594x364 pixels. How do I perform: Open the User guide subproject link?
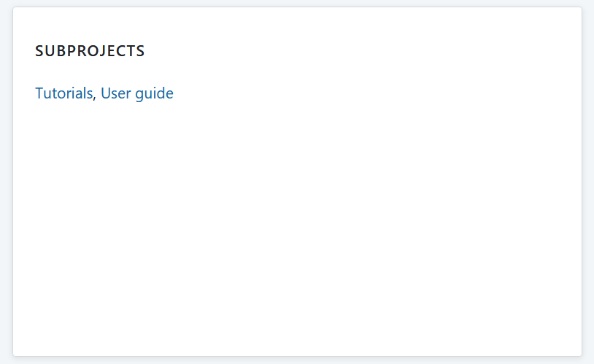click(x=137, y=93)
